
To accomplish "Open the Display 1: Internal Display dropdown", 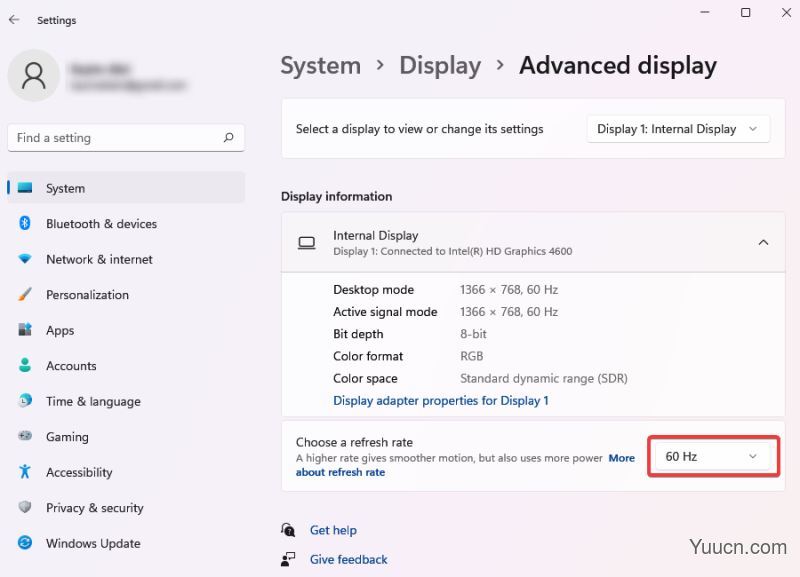I will [678, 129].
